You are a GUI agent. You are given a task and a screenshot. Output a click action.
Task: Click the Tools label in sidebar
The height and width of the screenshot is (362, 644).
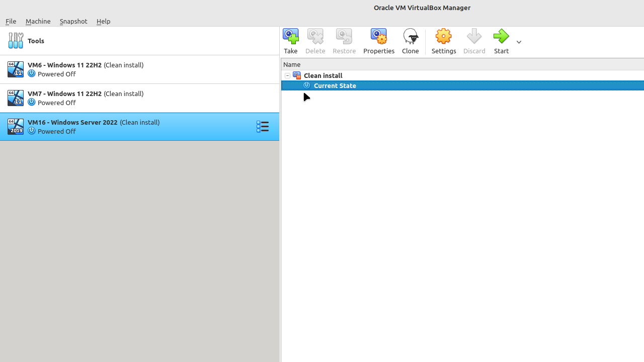(36, 41)
